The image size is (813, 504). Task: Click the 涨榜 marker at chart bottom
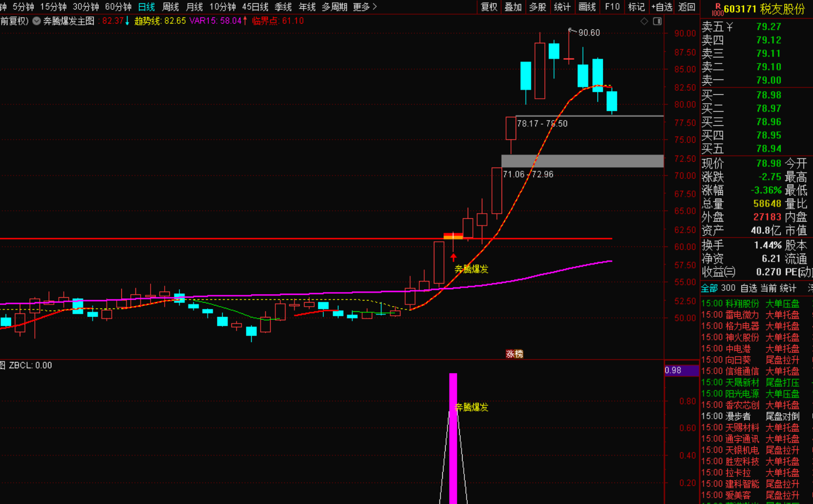pyautogui.click(x=514, y=354)
